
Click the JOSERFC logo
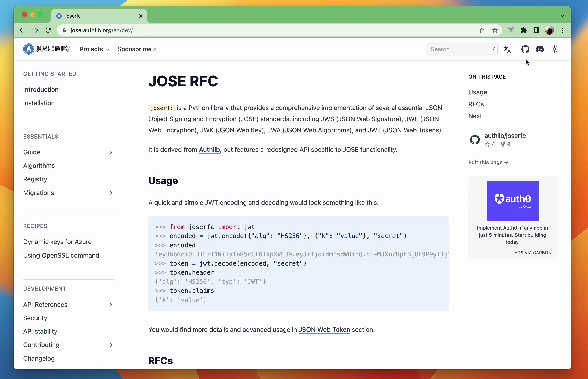(47, 49)
